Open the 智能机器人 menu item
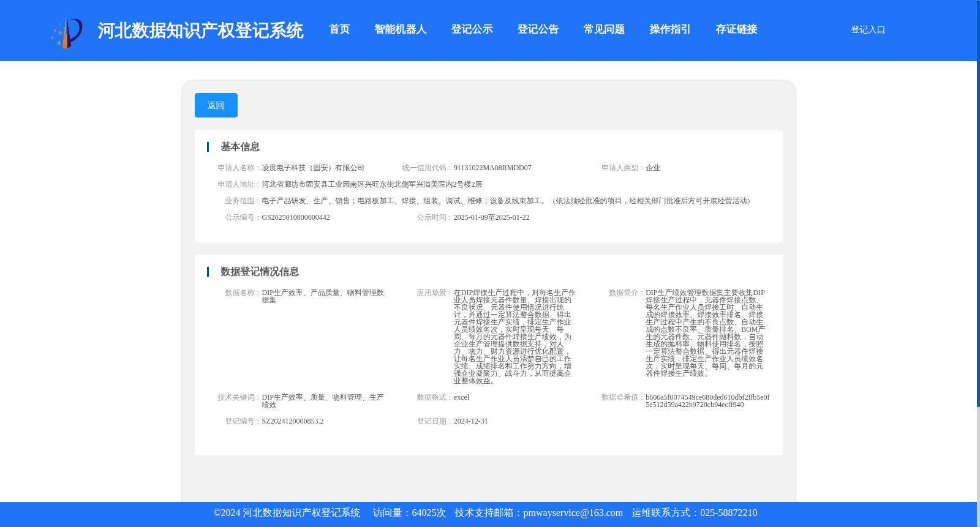The width and height of the screenshot is (980, 527). point(400,29)
